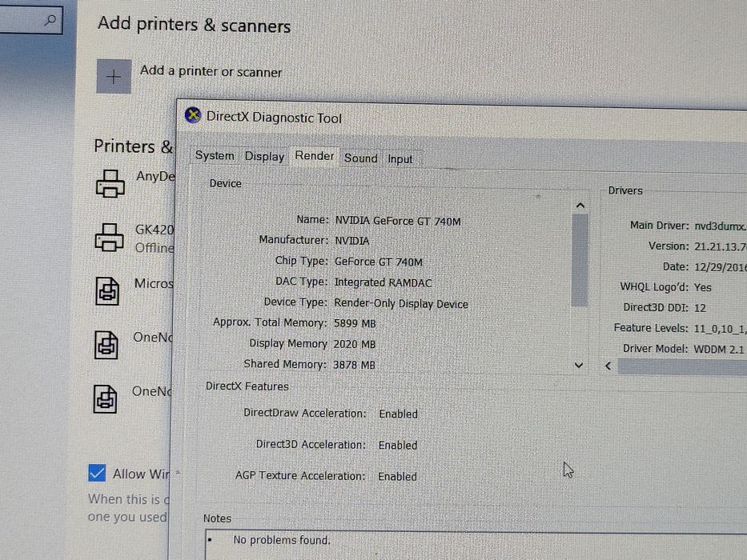The height and width of the screenshot is (560, 747).
Task: Click the Direct3D Acceleration Enabled value
Action: point(398,446)
